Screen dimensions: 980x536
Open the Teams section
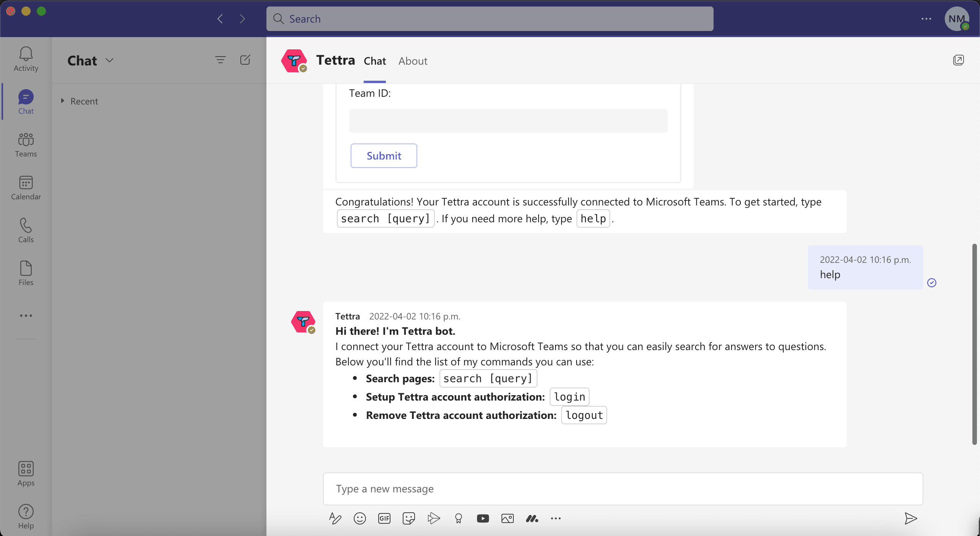click(26, 145)
